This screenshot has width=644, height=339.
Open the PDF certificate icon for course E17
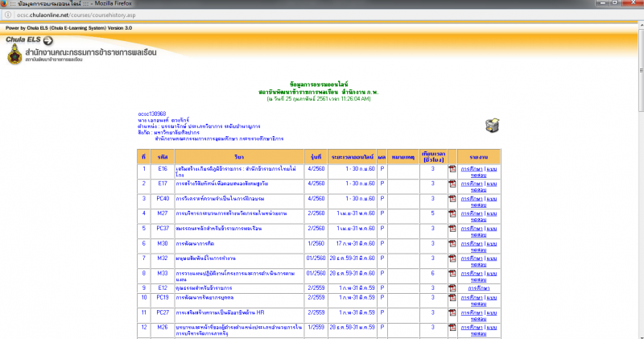(452, 184)
